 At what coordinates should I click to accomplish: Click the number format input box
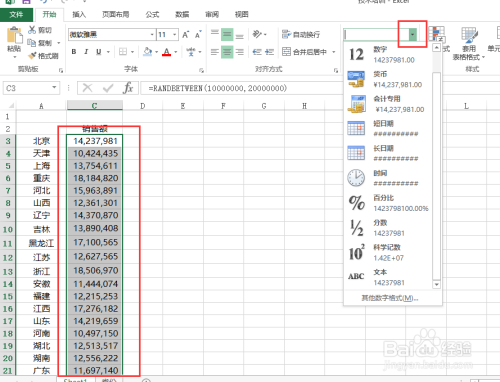pyautogui.click(x=376, y=34)
